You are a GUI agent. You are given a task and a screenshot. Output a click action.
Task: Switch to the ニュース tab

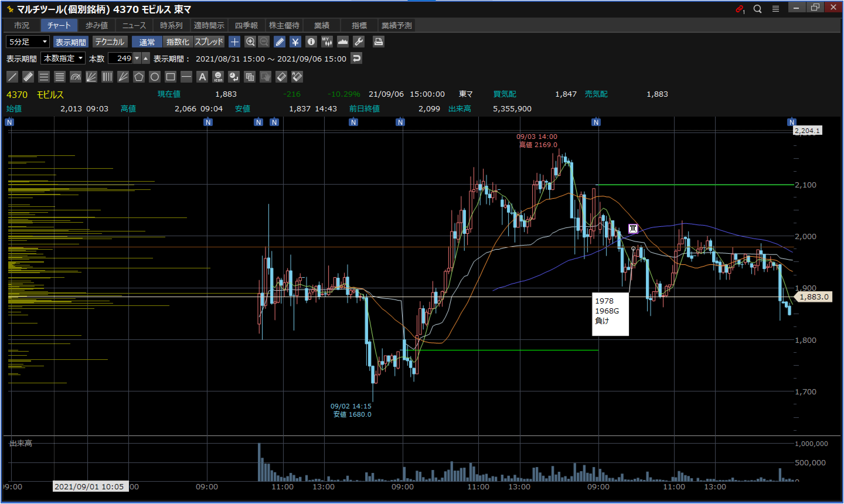coord(134,25)
